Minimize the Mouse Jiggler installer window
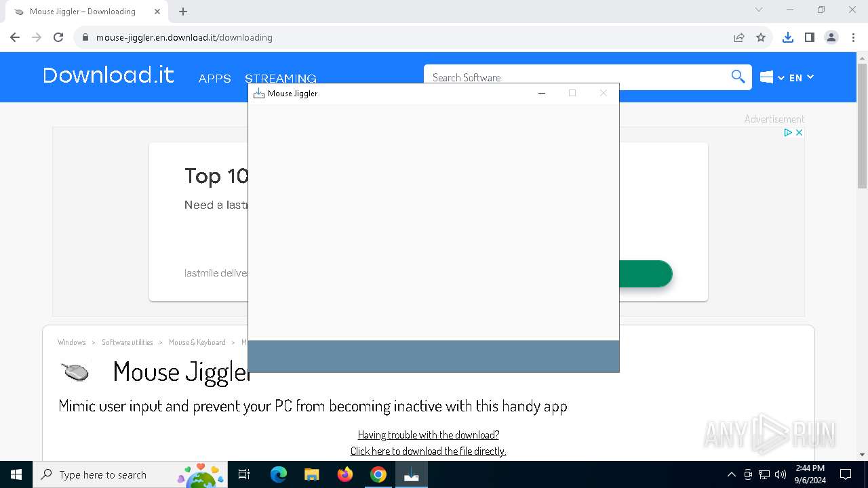Viewport: 868px width, 488px height. click(x=542, y=93)
